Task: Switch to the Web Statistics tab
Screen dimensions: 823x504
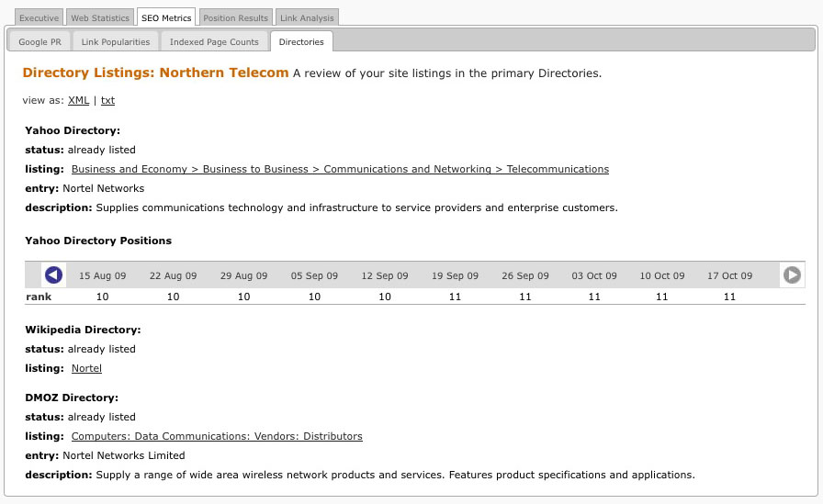Action: pyautogui.click(x=100, y=17)
